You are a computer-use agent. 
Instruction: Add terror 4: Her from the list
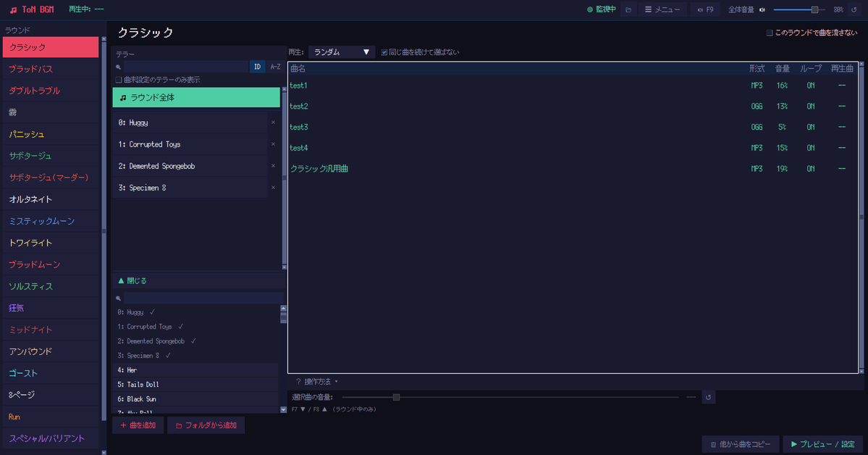[195, 370]
